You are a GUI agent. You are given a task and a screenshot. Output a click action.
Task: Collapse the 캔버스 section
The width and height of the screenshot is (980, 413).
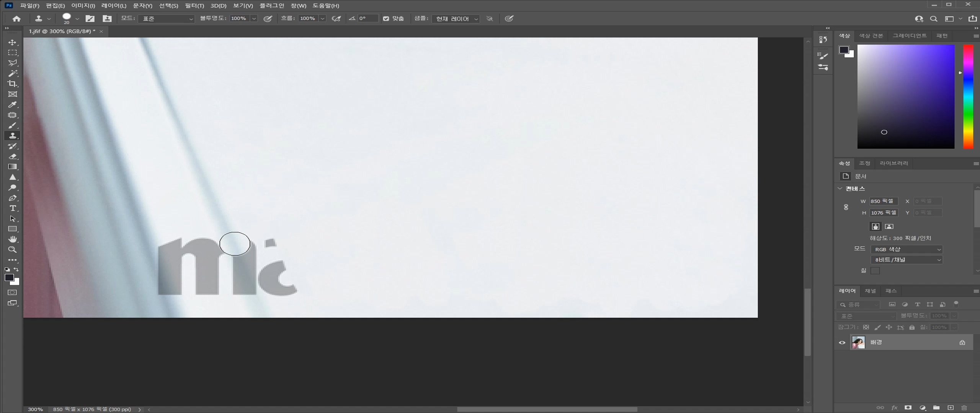pyautogui.click(x=840, y=189)
